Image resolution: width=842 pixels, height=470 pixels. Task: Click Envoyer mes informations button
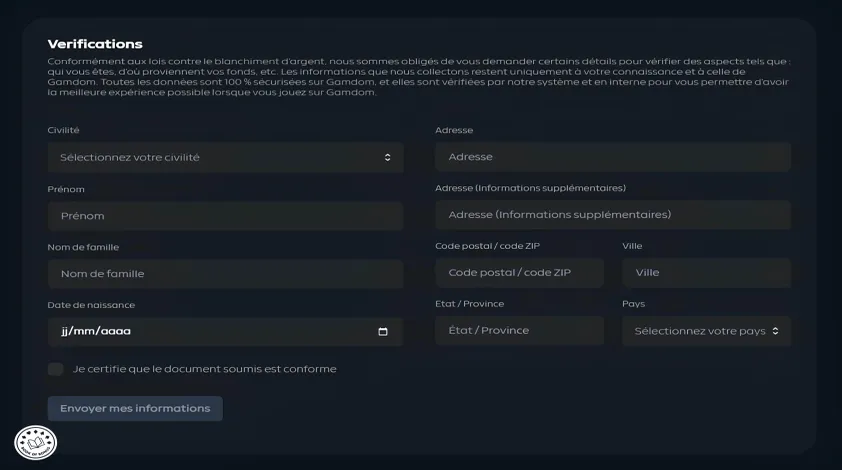pos(135,408)
